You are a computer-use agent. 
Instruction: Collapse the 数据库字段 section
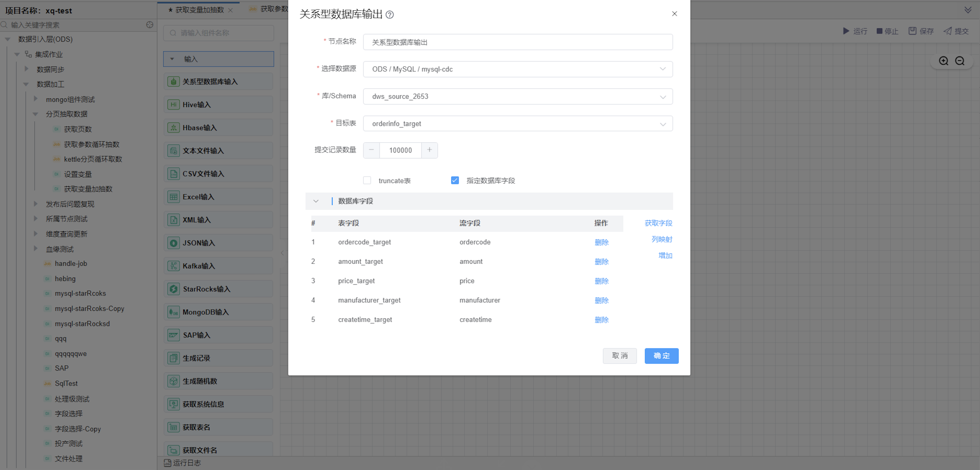(316, 201)
